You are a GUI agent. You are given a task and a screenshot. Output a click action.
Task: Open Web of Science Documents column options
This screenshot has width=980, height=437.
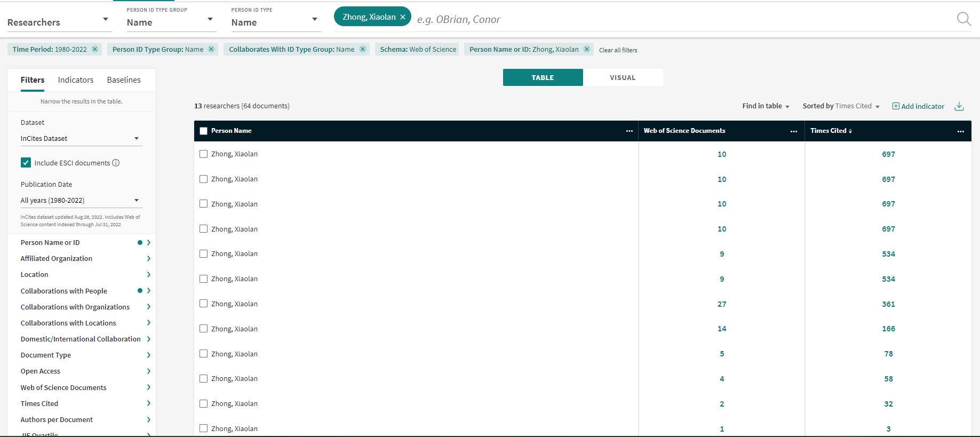pos(793,131)
